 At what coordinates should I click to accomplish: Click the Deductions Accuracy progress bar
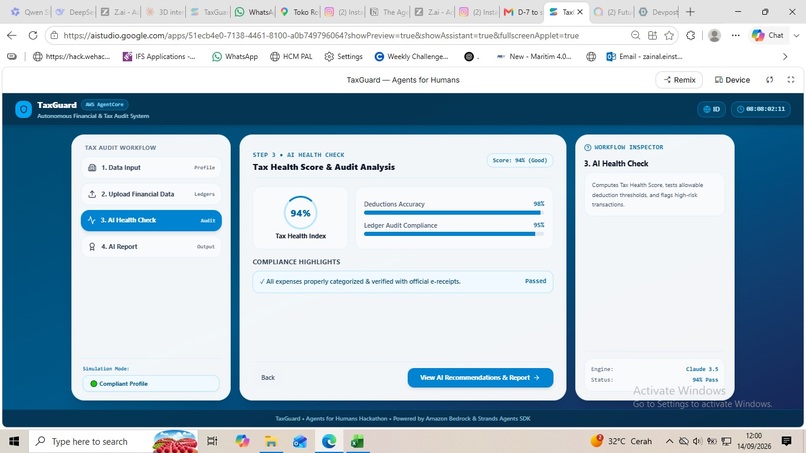[x=454, y=213]
